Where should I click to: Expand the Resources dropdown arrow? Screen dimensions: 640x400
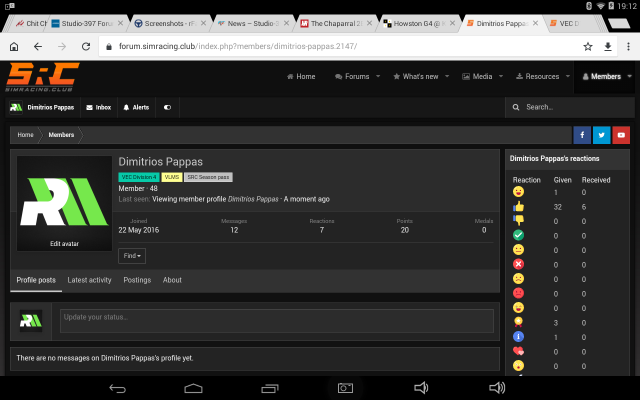click(567, 76)
